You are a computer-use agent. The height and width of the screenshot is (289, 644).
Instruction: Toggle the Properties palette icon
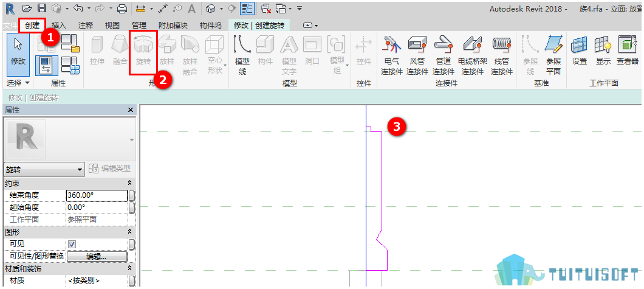coord(46,65)
